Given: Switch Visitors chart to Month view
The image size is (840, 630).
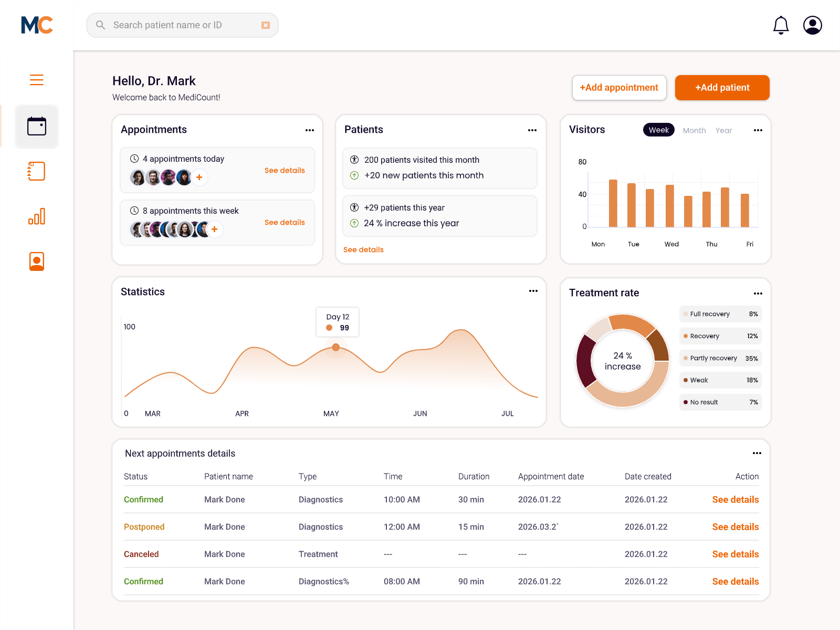Looking at the screenshot, I should (x=694, y=130).
